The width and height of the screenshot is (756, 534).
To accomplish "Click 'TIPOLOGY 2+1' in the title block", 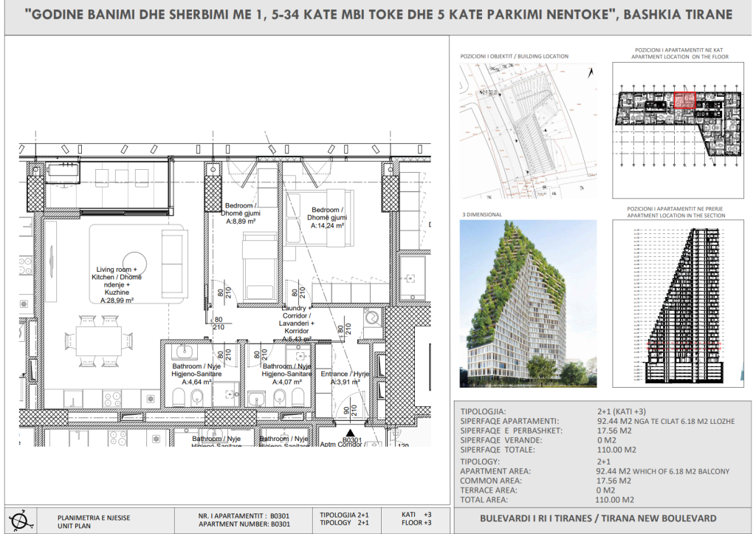I will coord(344,523).
